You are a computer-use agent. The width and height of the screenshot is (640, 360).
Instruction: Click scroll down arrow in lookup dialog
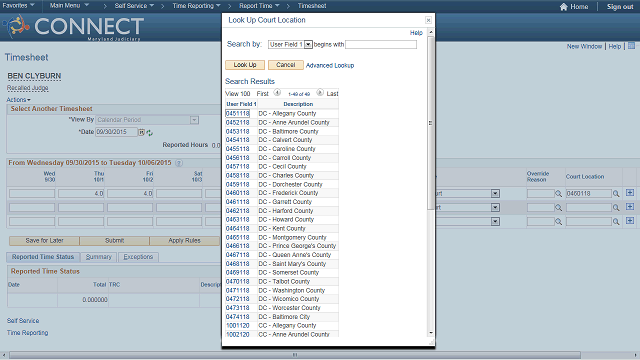tap(431, 333)
